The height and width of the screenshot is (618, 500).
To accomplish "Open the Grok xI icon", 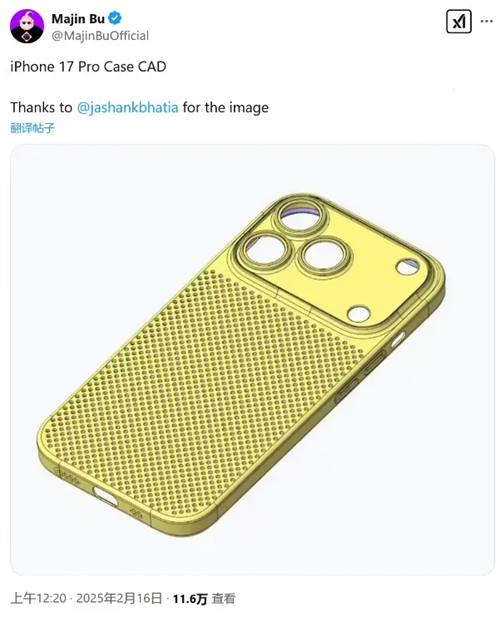I will [x=459, y=21].
